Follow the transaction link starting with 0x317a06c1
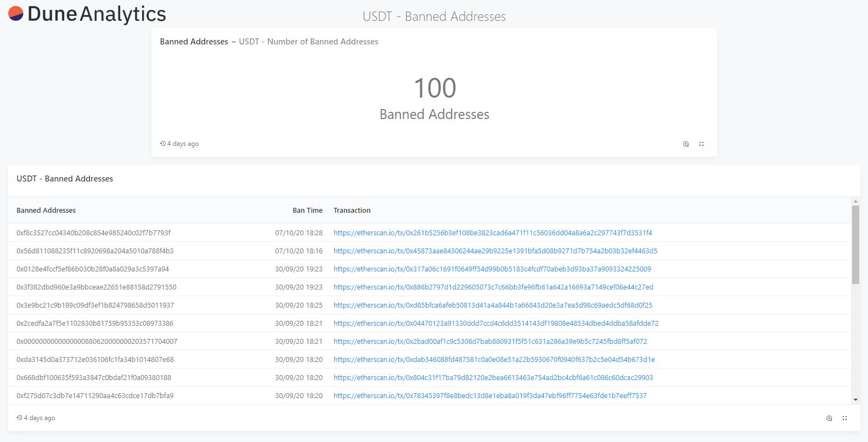This screenshot has height=442, width=868. pos(492,269)
